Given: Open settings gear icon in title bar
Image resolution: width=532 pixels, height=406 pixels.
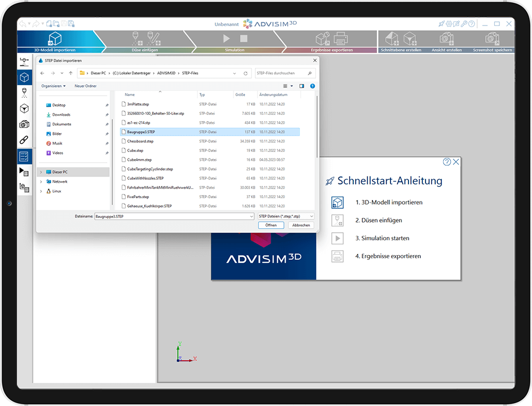Looking at the screenshot, I should pyautogui.click(x=449, y=24).
